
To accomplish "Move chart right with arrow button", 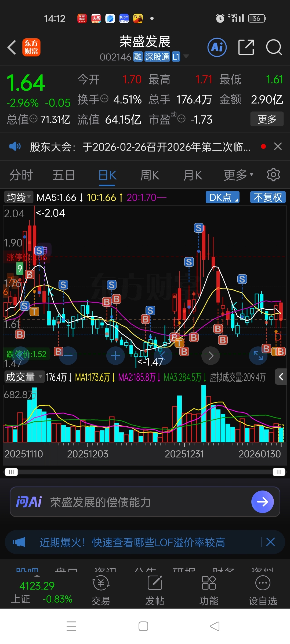I will (x=211, y=356).
